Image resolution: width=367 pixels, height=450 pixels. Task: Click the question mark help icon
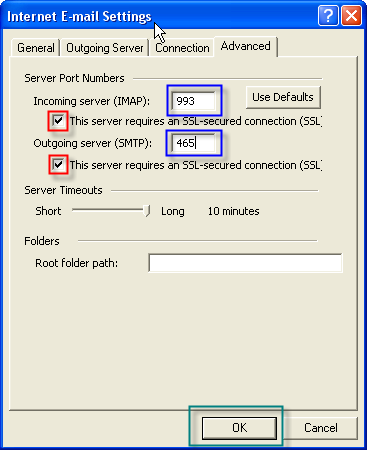(x=328, y=15)
